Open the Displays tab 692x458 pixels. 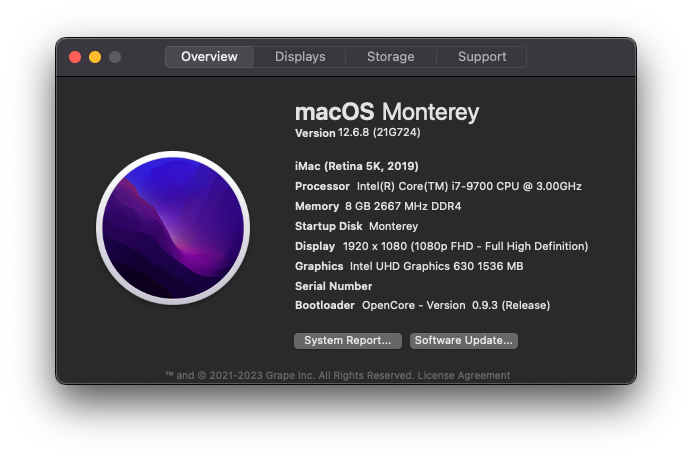(300, 57)
